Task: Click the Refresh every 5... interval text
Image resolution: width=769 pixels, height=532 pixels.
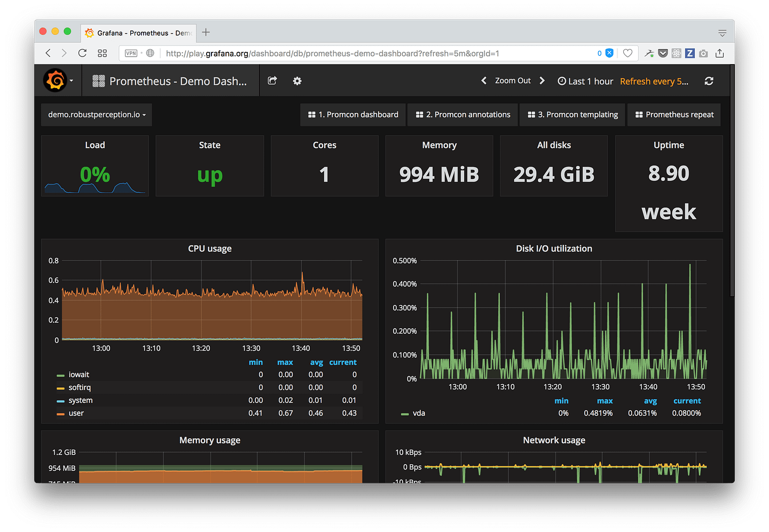Action: pos(654,81)
